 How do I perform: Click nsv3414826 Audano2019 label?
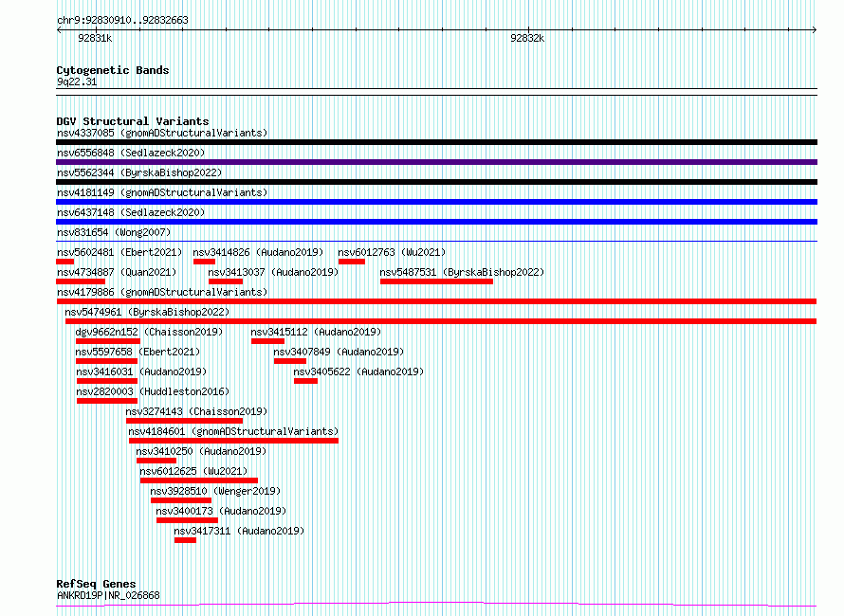pyautogui.click(x=258, y=252)
